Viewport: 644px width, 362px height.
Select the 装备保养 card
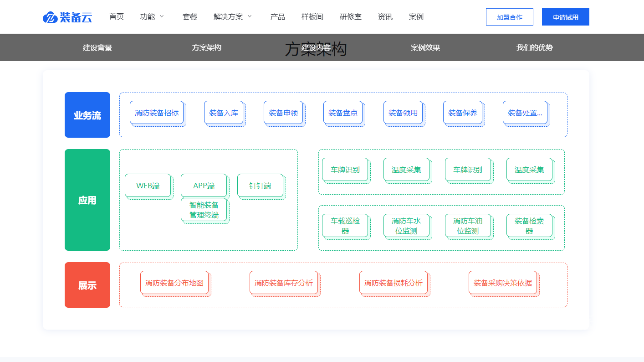(463, 113)
